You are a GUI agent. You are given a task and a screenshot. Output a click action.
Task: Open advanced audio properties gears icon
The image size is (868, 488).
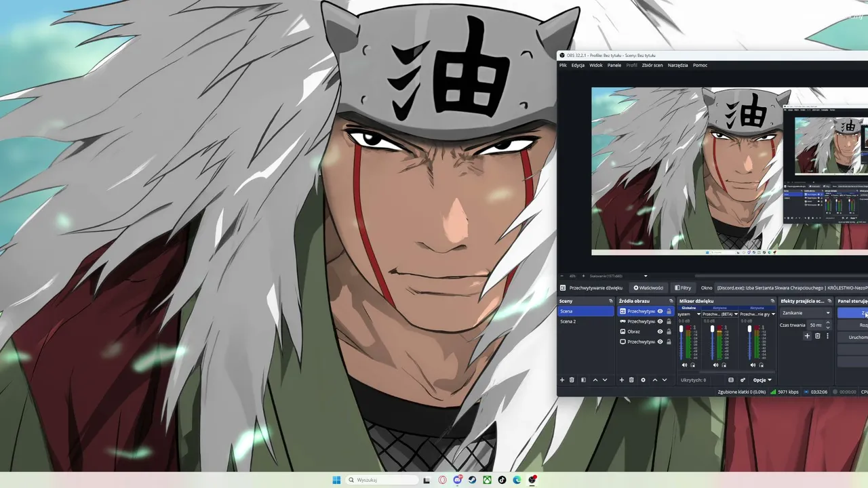tap(743, 380)
